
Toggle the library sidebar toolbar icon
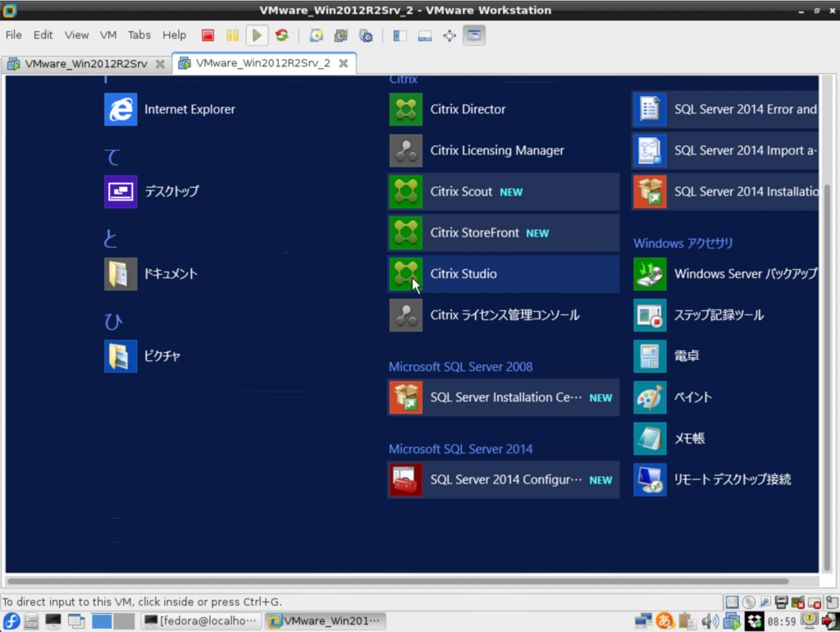[399, 35]
